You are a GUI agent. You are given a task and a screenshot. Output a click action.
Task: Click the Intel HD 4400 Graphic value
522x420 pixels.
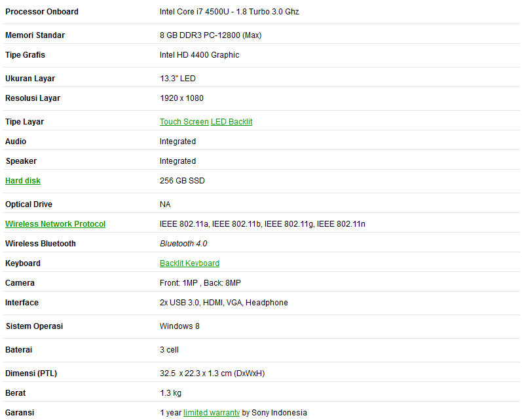pyautogui.click(x=199, y=55)
